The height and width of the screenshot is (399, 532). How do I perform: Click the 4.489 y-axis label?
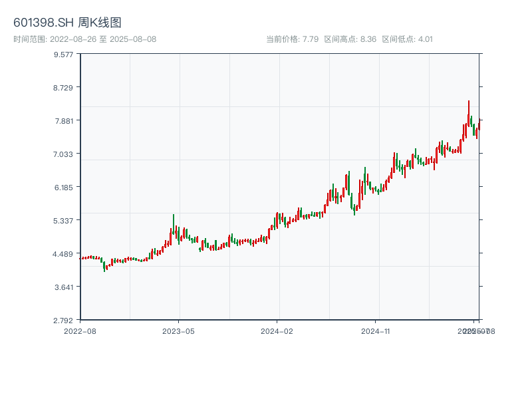(64, 253)
